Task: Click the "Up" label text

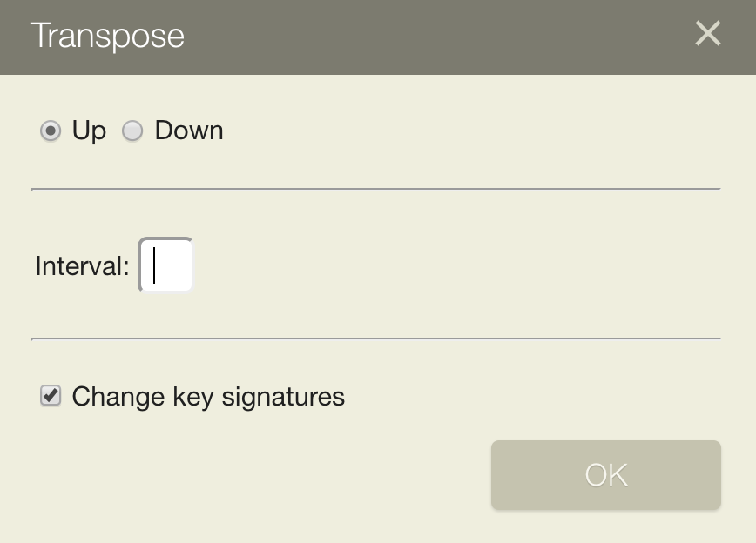Action: (89, 131)
